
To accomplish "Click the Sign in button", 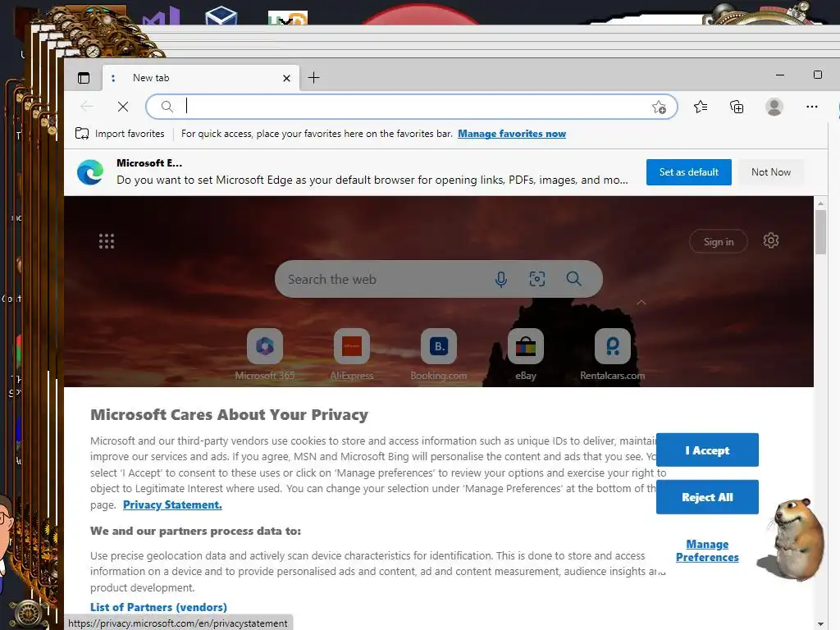I will [x=719, y=242].
